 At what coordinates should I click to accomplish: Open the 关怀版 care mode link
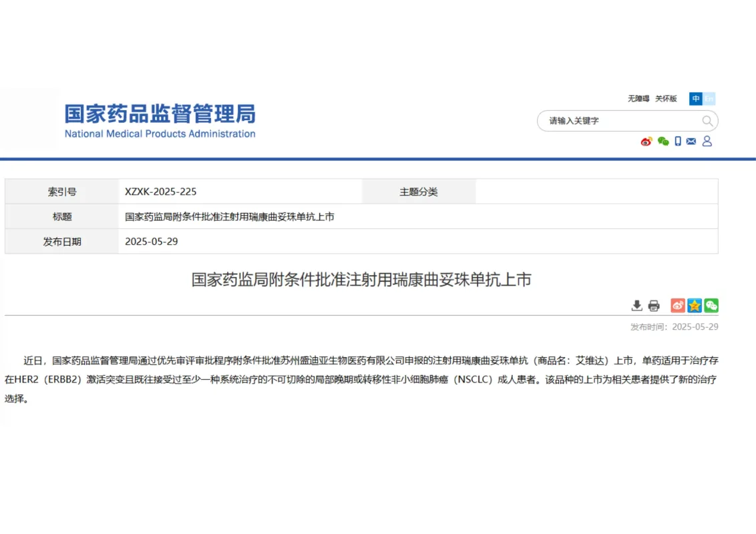pos(666,99)
